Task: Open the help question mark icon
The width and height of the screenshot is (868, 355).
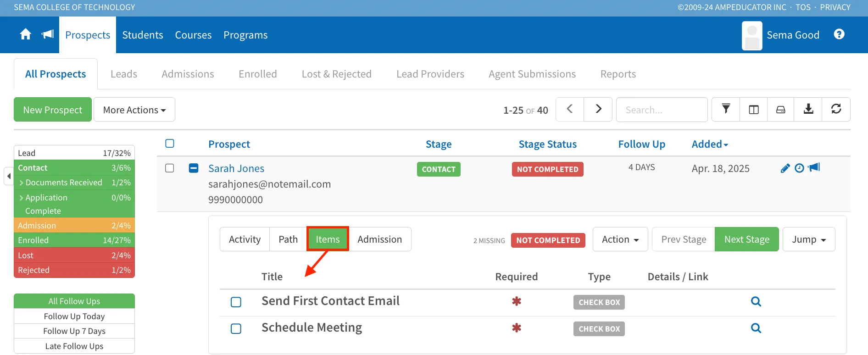Action: [x=839, y=34]
